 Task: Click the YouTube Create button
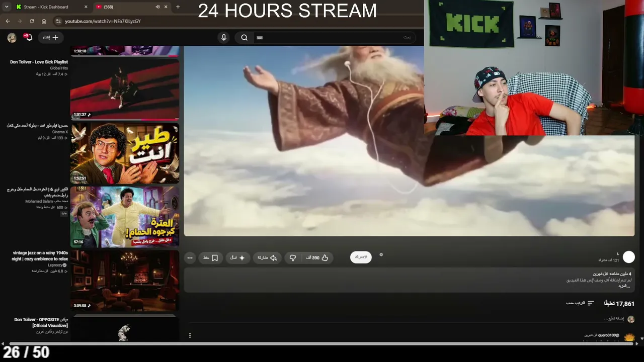click(50, 37)
